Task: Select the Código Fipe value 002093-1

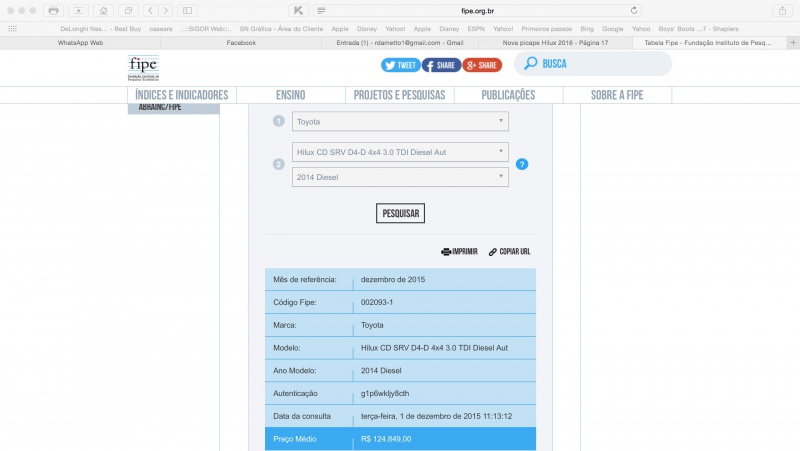Action: 377,302
